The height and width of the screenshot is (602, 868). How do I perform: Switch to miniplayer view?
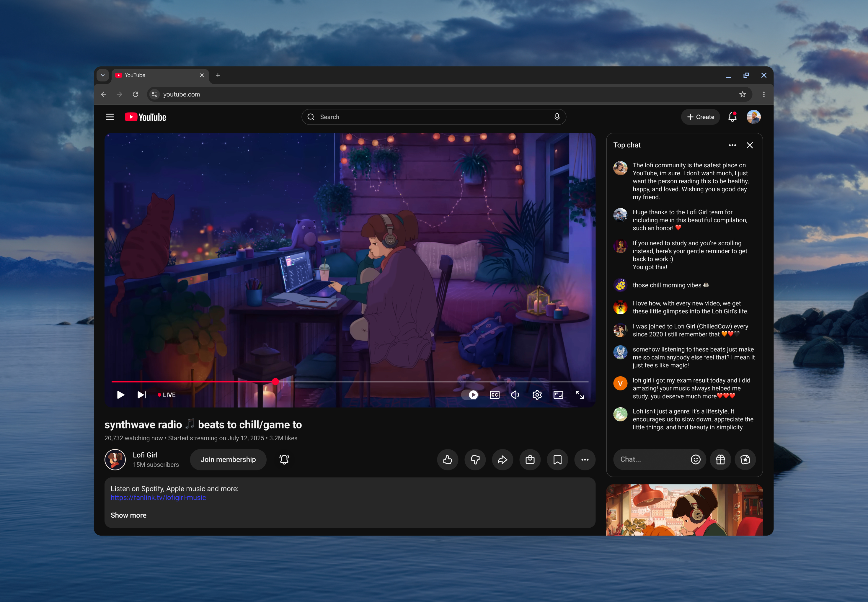pos(558,395)
